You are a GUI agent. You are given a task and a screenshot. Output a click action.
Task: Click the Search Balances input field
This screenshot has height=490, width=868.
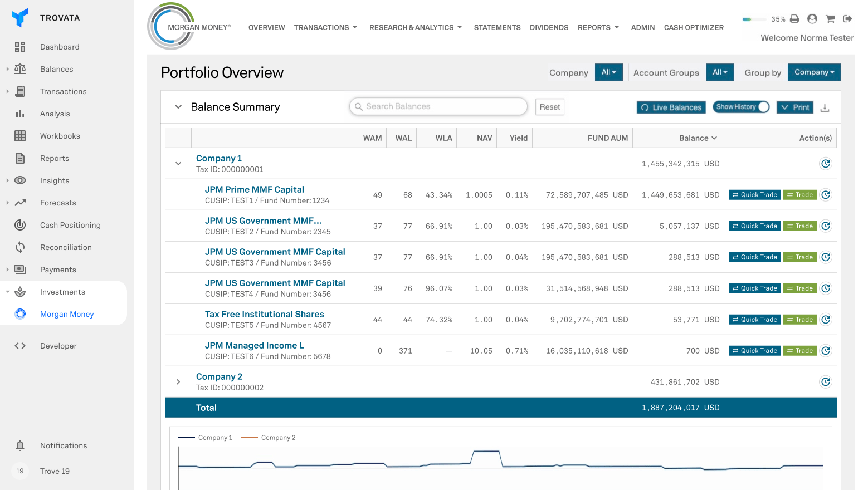click(438, 106)
